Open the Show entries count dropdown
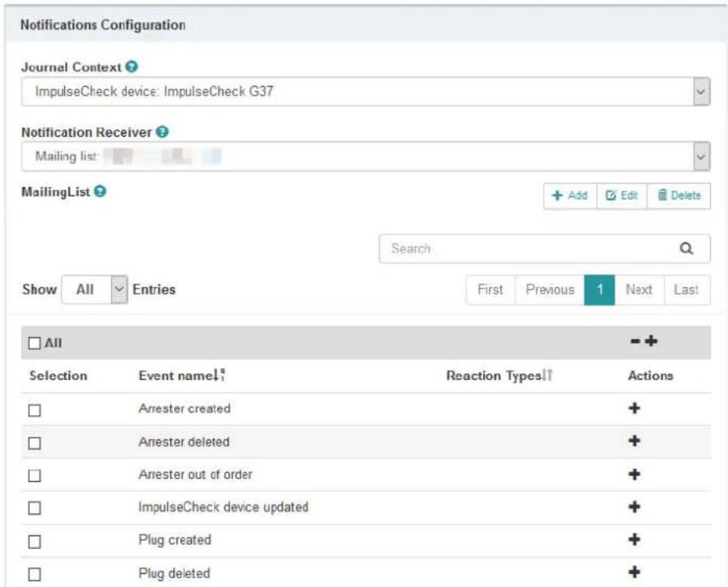The image size is (728, 587). click(95, 289)
